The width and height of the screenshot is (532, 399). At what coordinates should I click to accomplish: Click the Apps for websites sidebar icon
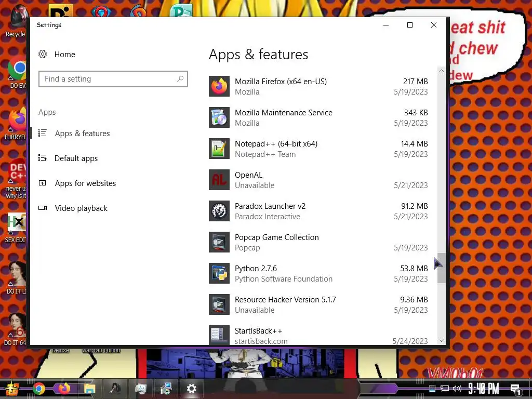click(43, 183)
